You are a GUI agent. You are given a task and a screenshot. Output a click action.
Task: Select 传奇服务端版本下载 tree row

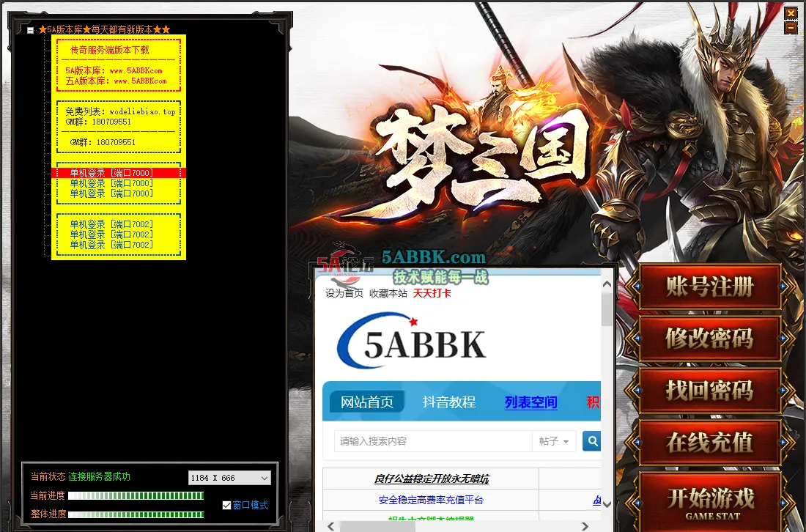(x=109, y=50)
